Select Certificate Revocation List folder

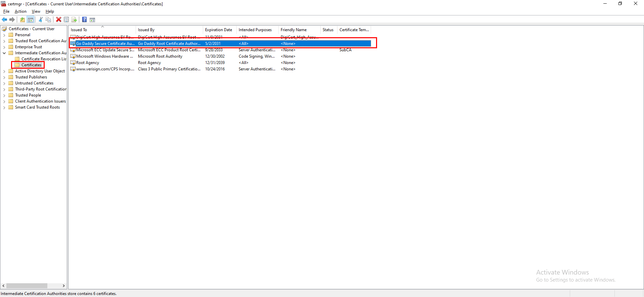tap(44, 59)
